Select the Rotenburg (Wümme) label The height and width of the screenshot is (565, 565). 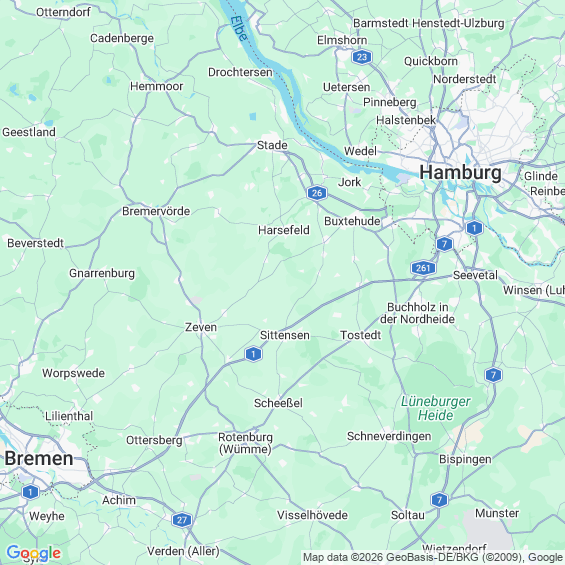pyautogui.click(x=245, y=443)
